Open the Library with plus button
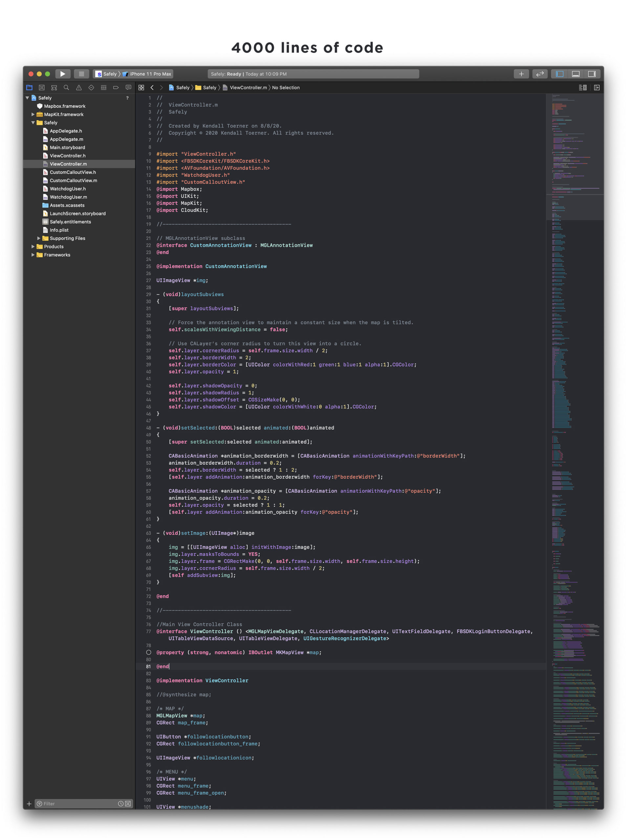The image size is (627, 840). coord(521,74)
